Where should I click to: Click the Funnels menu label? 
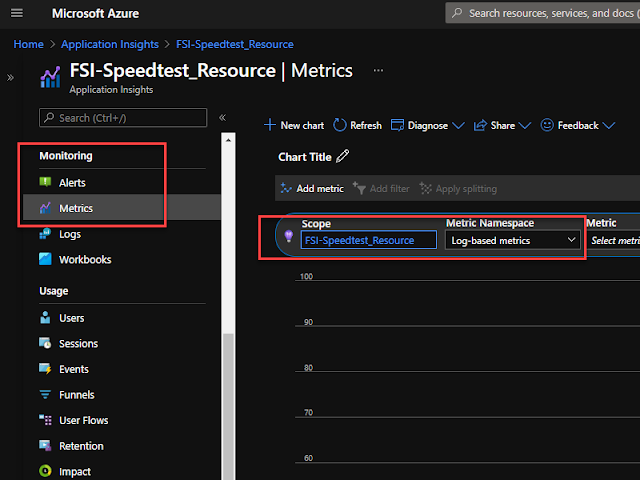(x=77, y=395)
